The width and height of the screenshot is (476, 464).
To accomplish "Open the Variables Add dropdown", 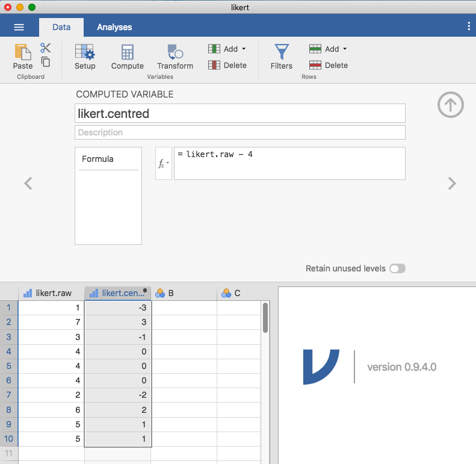I will pos(227,49).
